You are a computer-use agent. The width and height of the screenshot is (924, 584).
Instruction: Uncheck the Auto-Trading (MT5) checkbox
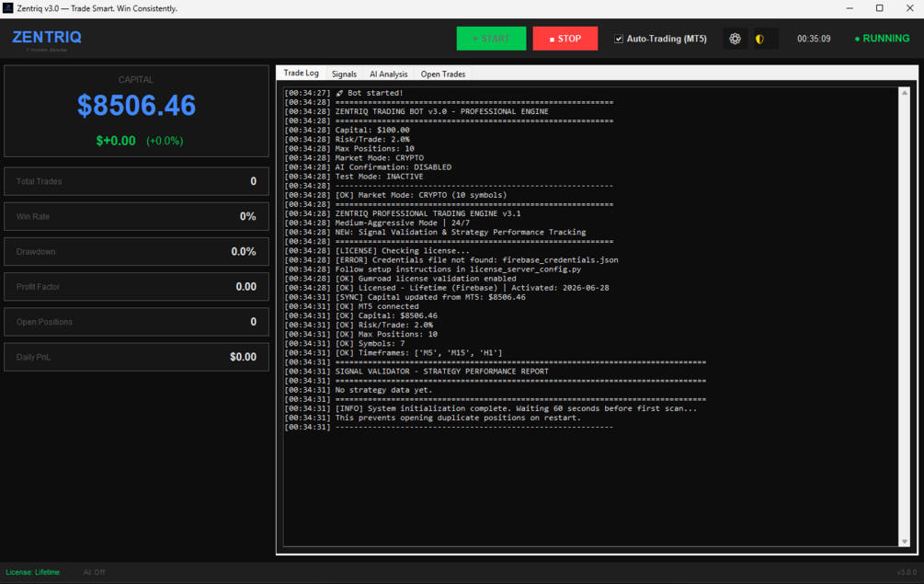click(x=618, y=39)
